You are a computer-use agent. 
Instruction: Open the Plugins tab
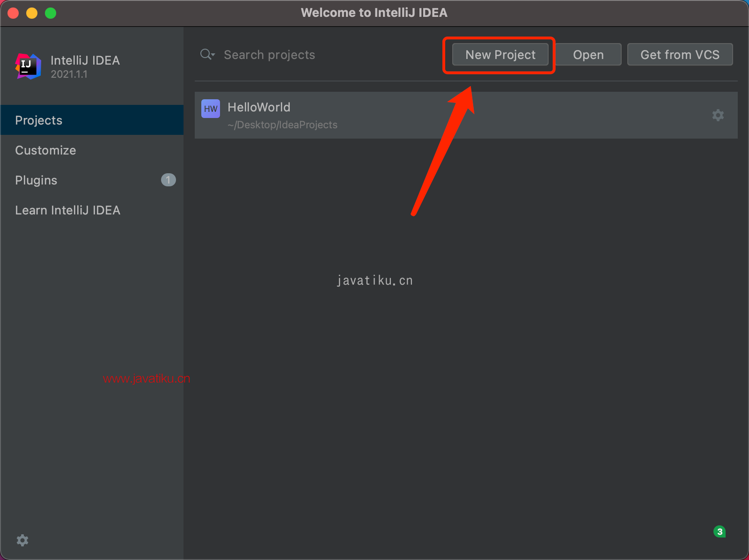(92, 180)
